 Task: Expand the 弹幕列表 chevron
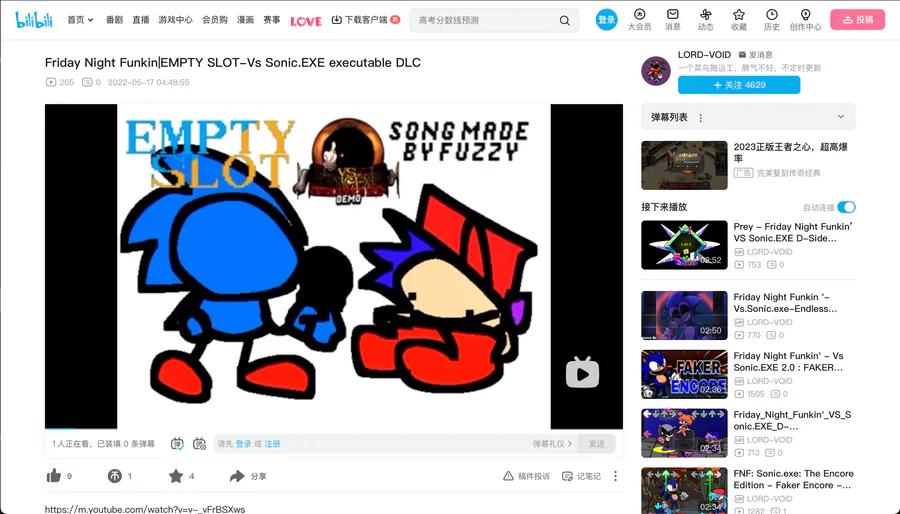click(841, 116)
